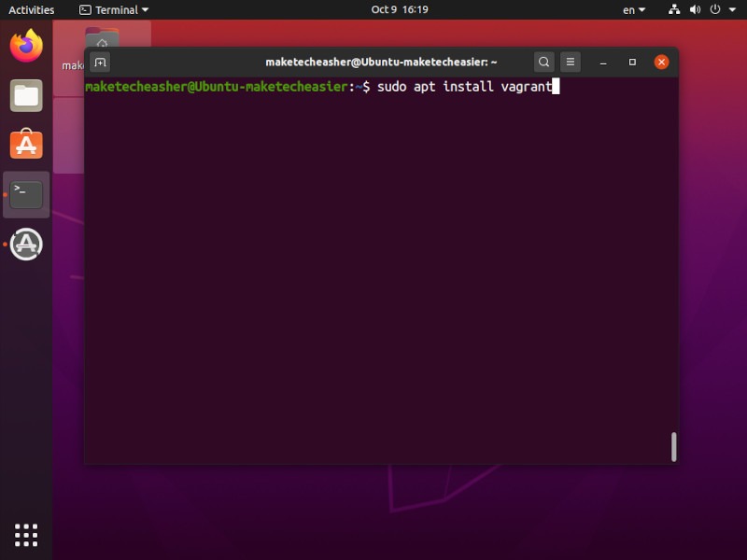Image resolution: width=747 pixels, height=560 pixels.
Task: Open the terminal search
Action: coord(543,62)
